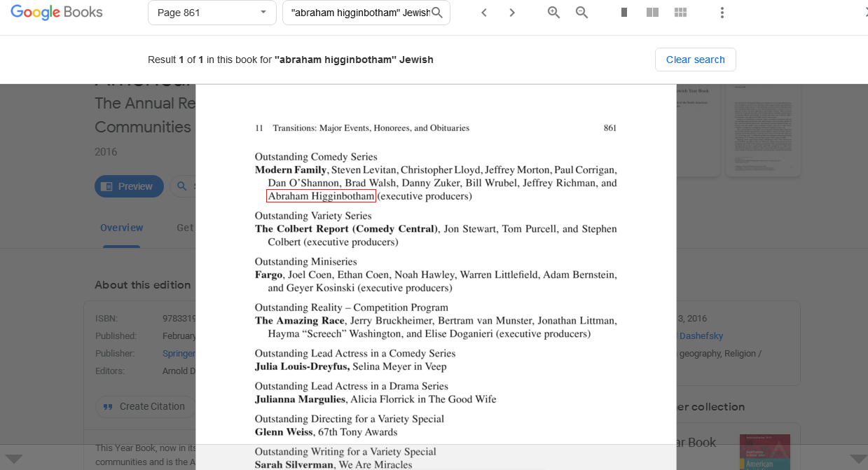Click the search result count text
The height and width of the screenshot is (470, 868).
click(x=291, y=60)
